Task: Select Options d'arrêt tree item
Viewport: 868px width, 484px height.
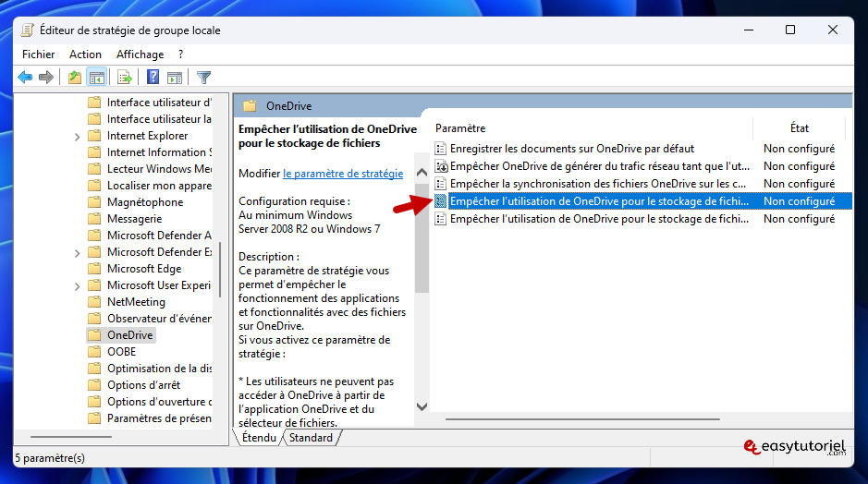Action: (143, 385)
